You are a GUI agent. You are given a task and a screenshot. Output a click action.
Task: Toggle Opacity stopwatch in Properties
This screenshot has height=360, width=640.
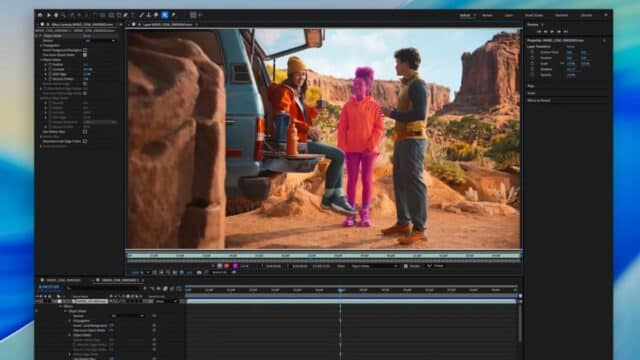[532, 75]
